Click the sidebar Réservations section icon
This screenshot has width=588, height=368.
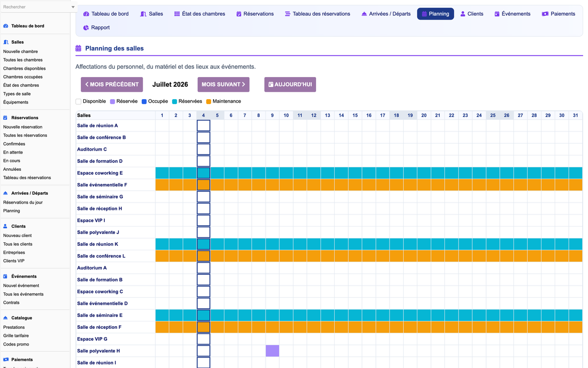tap(5, 118)
